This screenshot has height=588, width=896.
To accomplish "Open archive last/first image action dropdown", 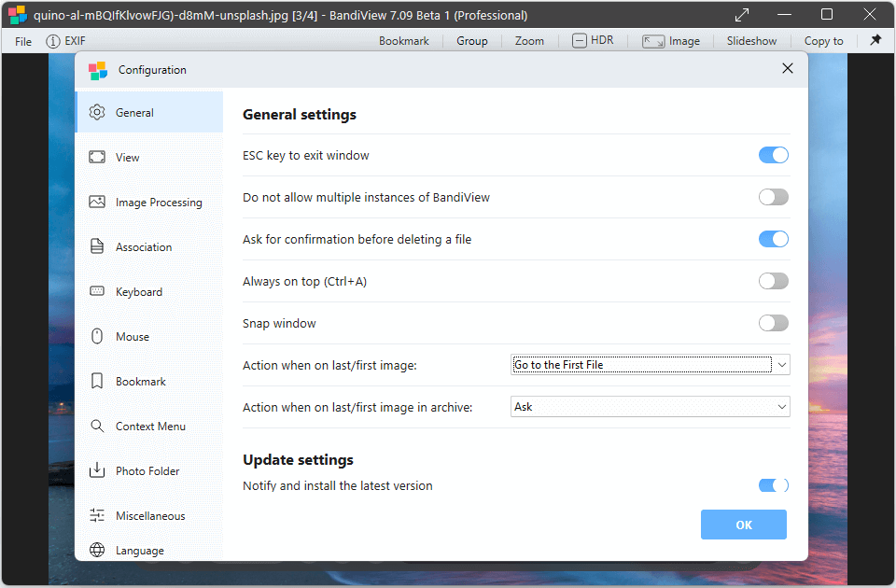I will 651,407.
